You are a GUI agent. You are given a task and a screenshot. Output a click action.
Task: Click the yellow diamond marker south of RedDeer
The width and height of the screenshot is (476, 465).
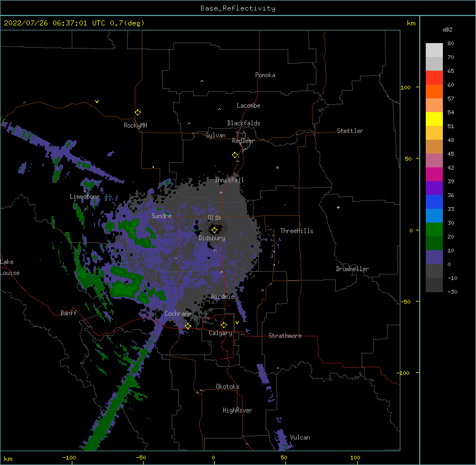[235, 155]
